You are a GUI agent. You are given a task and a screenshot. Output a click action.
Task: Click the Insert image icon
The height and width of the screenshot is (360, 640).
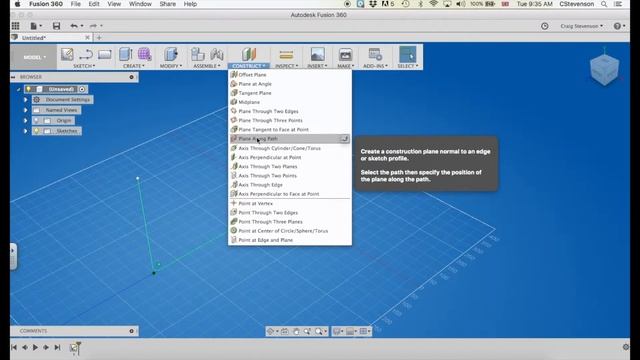pyautogui.click(x=318, y=54)
